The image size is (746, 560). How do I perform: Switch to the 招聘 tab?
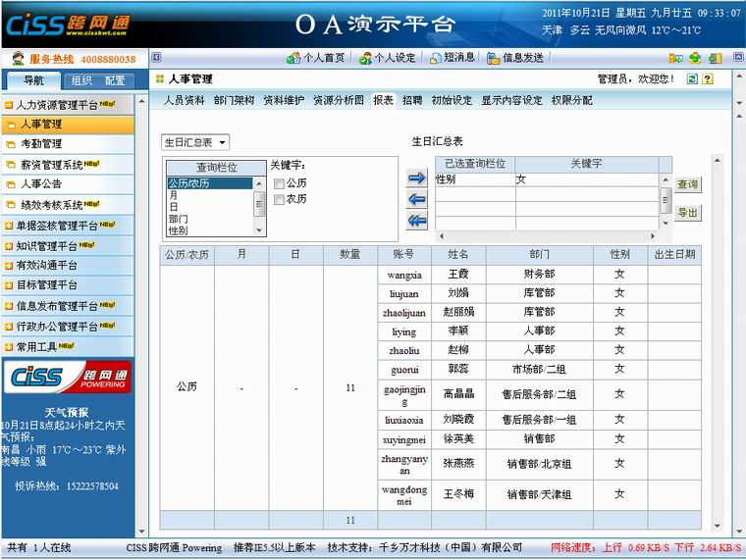click(x=412, y=100)
